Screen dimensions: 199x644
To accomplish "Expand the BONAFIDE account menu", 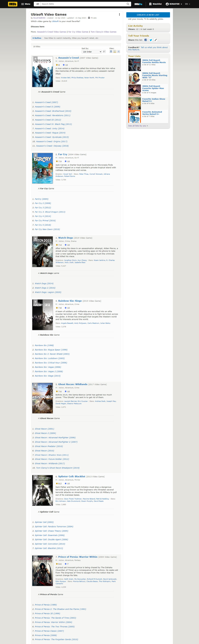I will 174,4.
